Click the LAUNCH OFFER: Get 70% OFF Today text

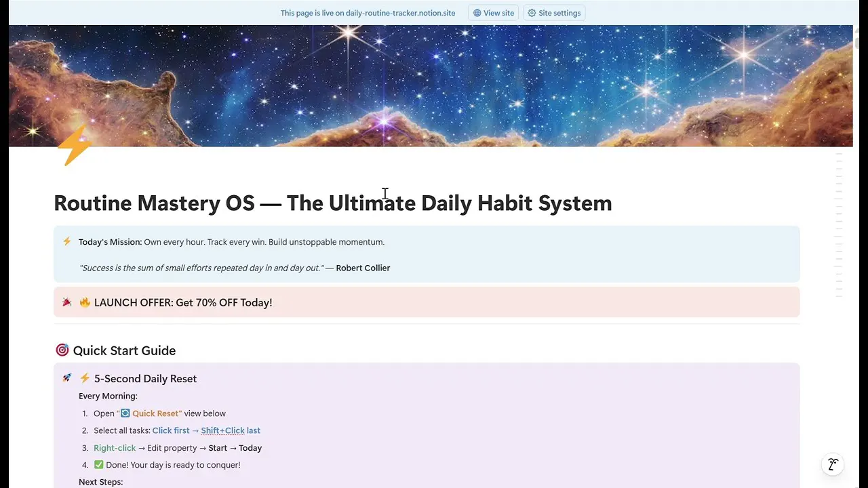pos(183,302)
